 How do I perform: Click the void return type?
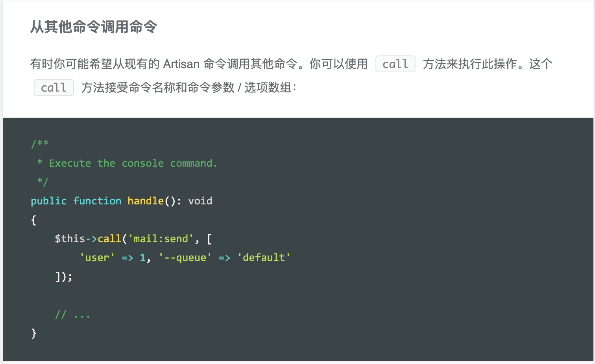pos(200,201)
